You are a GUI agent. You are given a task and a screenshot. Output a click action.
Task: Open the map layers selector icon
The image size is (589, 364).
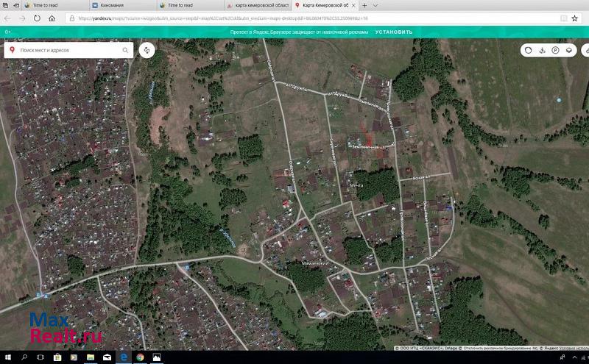[x=568, y=50]
